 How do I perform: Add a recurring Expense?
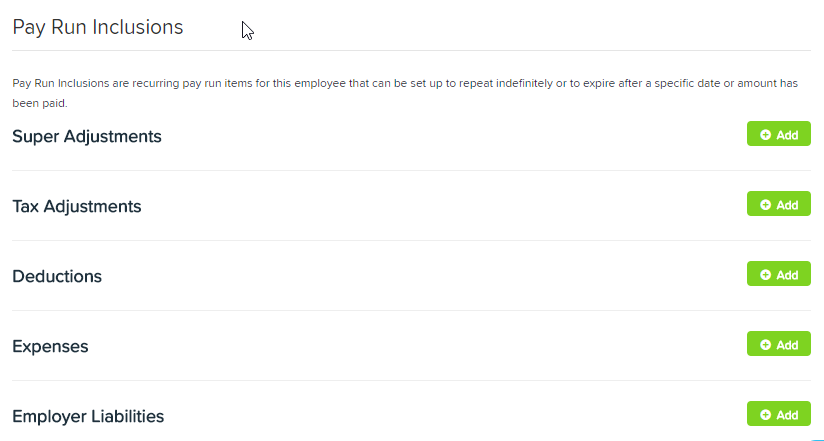point(778,344)
